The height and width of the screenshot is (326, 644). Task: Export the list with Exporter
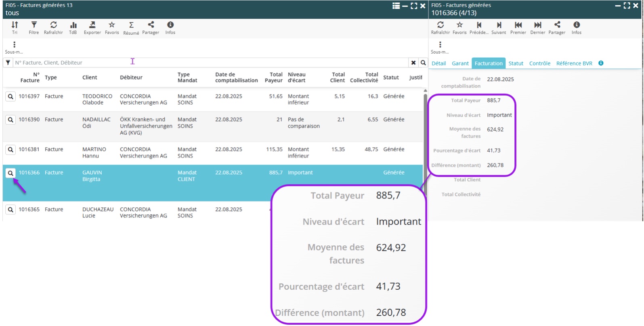tap(92, 27)
